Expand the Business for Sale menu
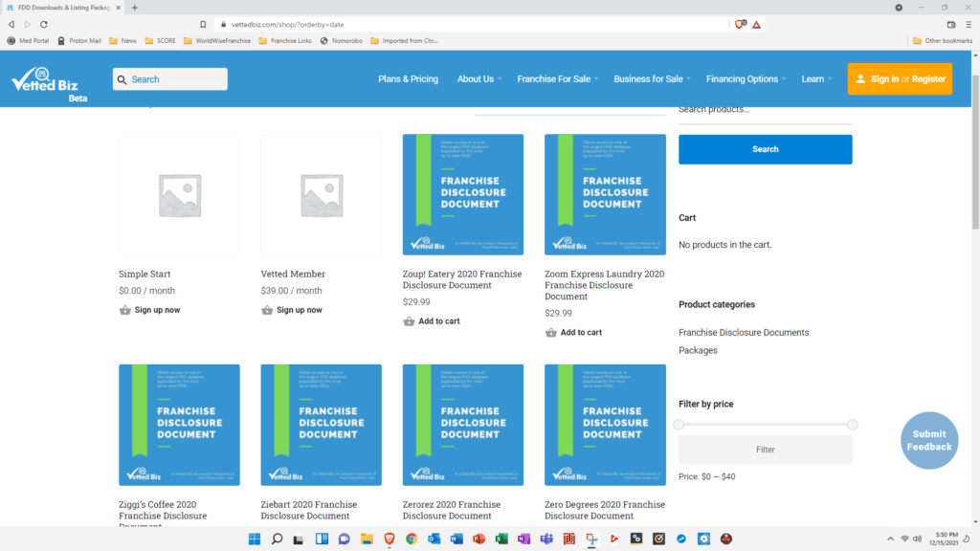 coord(652,78)
